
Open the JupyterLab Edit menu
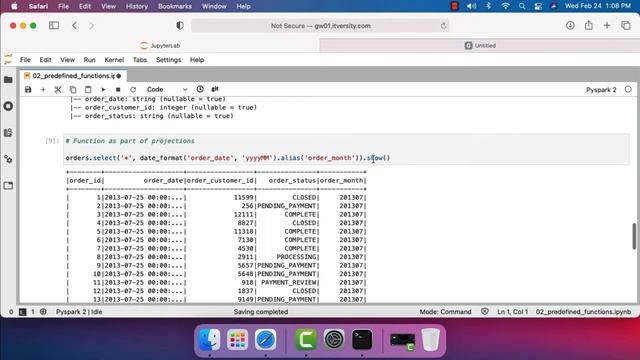coord(45,60)
